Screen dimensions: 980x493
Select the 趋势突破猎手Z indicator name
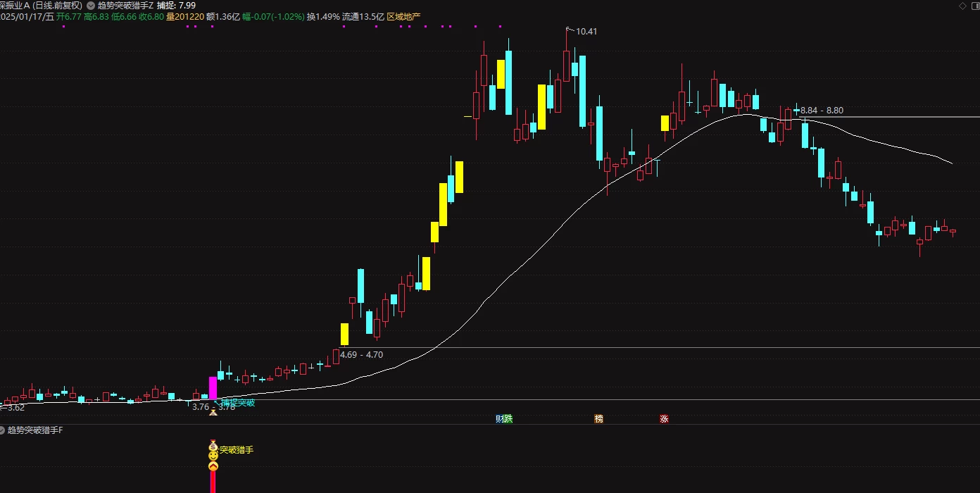[x=125, y=5]
